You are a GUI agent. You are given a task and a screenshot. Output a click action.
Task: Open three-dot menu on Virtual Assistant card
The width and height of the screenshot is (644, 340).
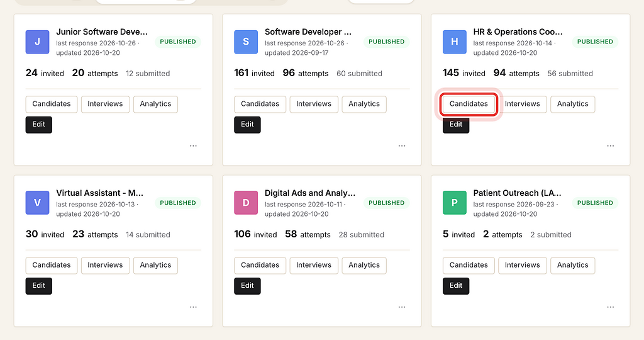click(193, 307)
